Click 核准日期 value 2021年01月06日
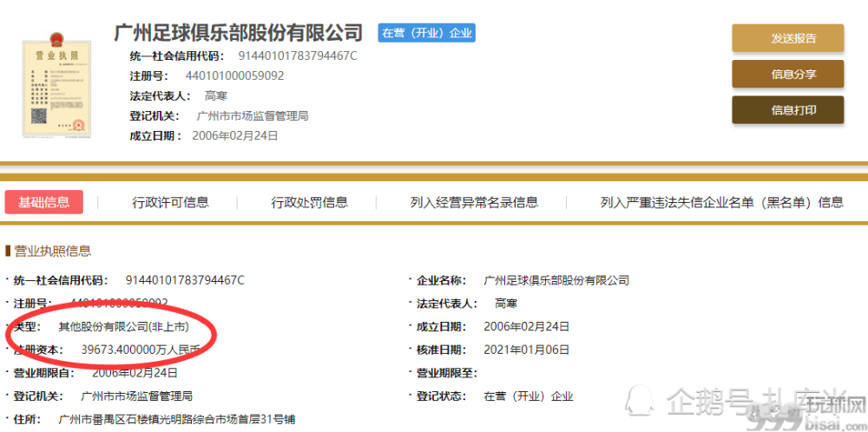 pyautogui.click(x=527, y=350)
